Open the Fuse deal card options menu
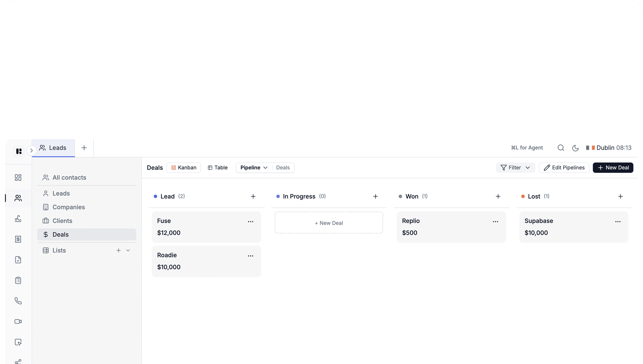Screen dimensions: 643x364 [250, 222]
